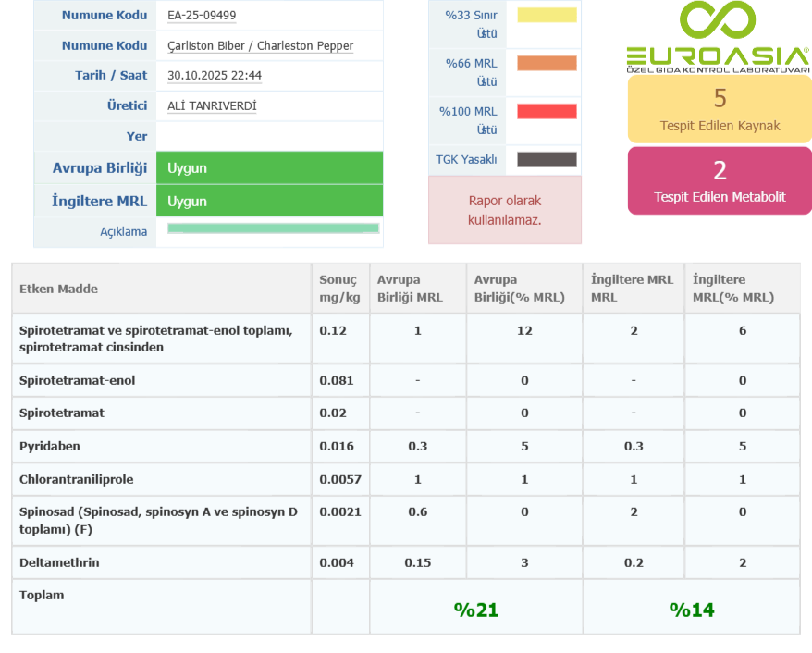Click the %21 European Union total value
Screen dimensions: 812x653
click(x=475, y=610)
